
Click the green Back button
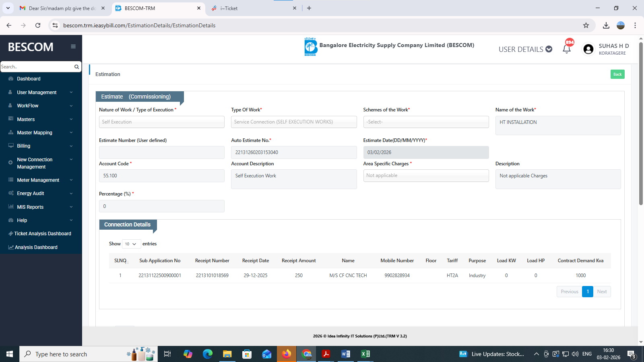coord(617,74)
